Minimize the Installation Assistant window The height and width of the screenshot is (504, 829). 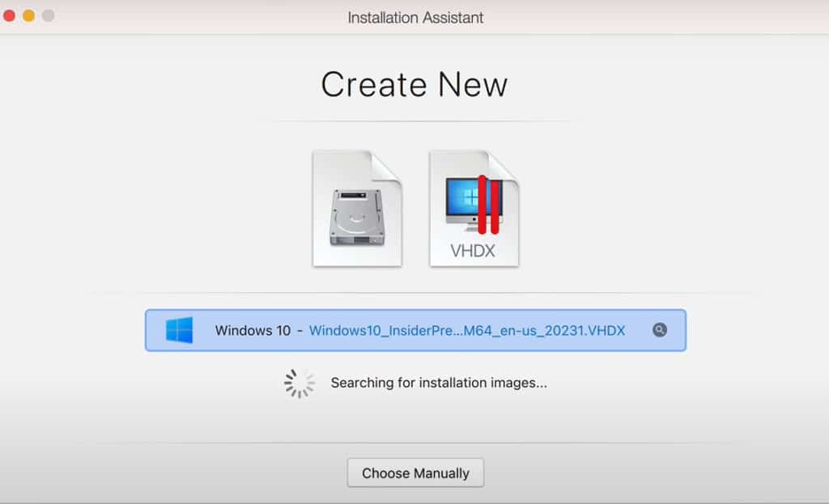(28, 16)
